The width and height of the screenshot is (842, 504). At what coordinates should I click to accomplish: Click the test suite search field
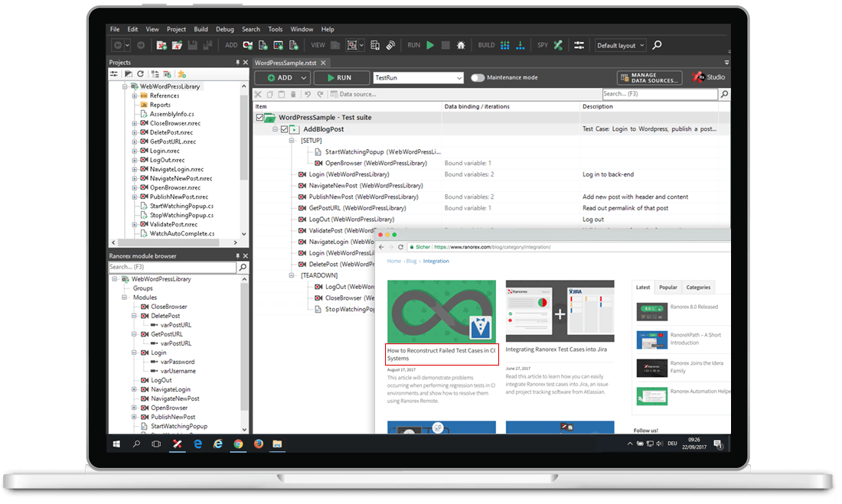(660, 95)
